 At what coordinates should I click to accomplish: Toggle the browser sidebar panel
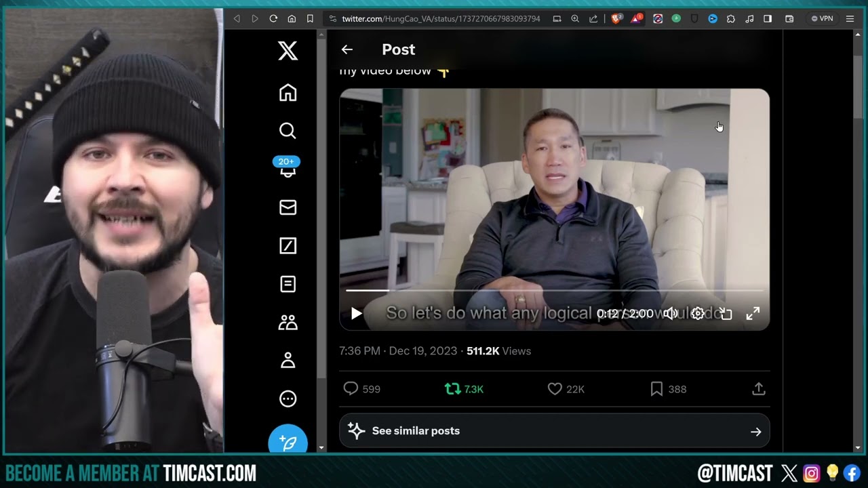click(x=768, y=18)
